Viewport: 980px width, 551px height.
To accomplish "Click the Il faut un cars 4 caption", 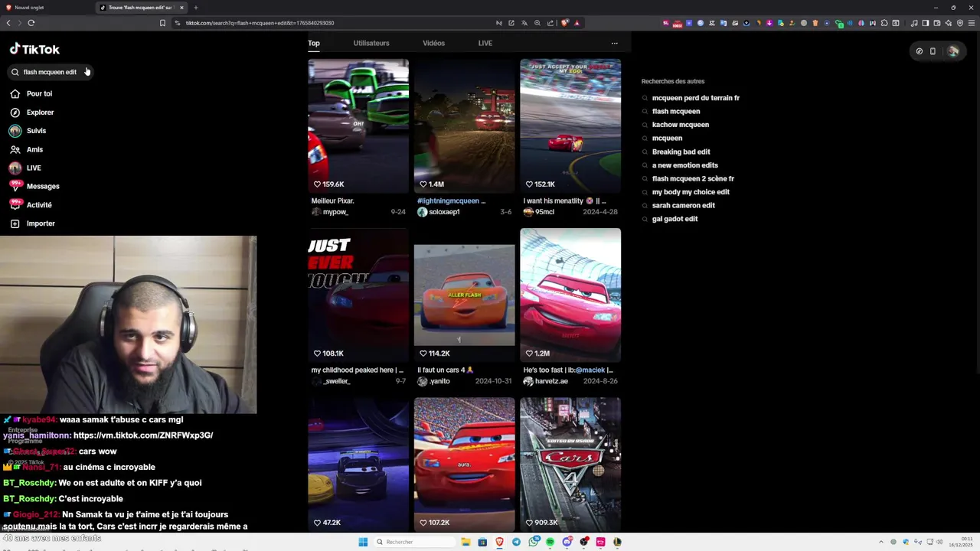I will coord(446,370).
